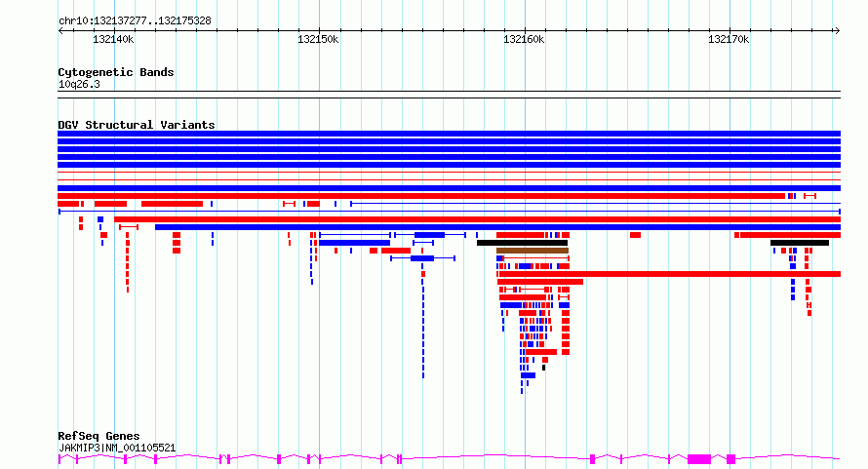Click the black variant bar right of 132170k
Screen dimensions: 868x469
[x=800, y=243]
